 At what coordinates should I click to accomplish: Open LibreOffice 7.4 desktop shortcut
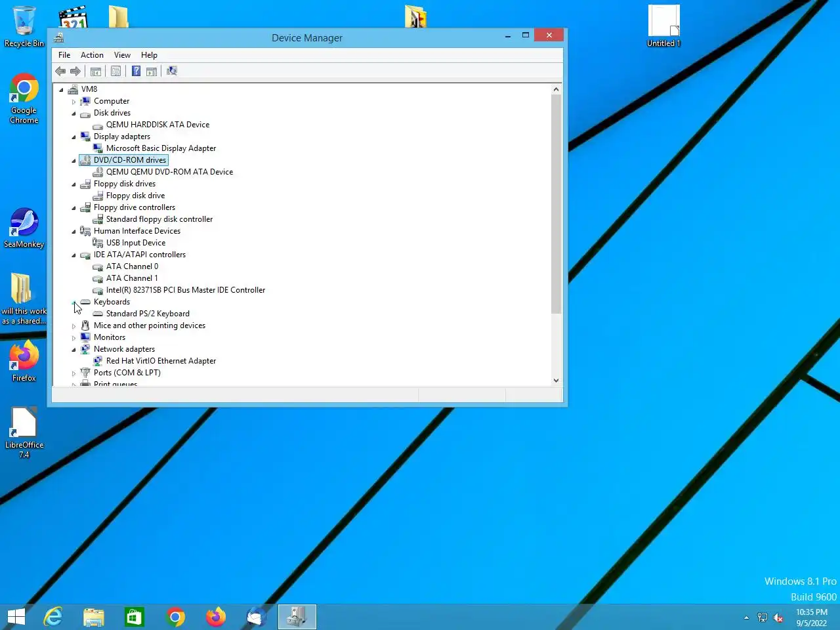[x=24, y=432]
